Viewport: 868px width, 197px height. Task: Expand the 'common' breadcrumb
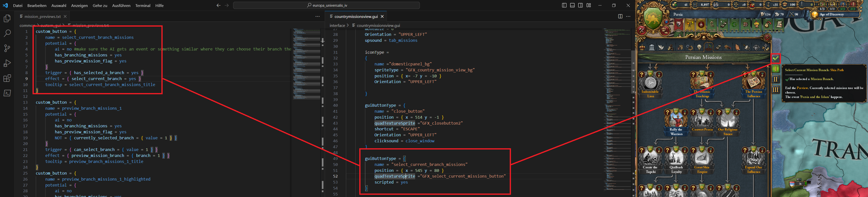pyautogui.click(x=27, y=25)
